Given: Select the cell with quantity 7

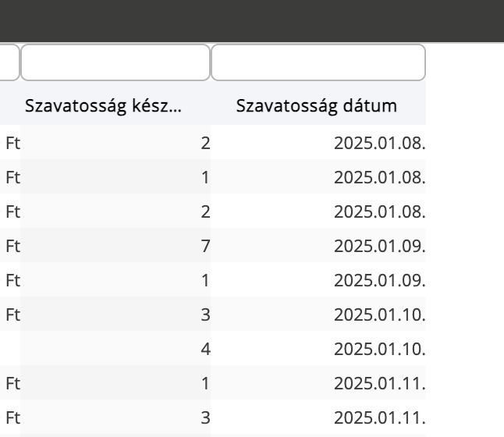Looking at the screenshot, I should coord(115,246).
